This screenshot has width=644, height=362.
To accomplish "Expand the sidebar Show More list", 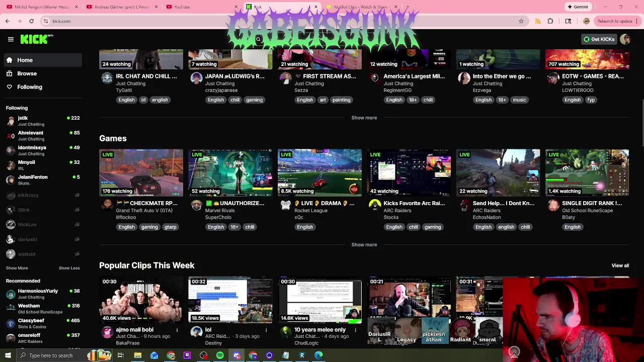I will tap(17, 268).
